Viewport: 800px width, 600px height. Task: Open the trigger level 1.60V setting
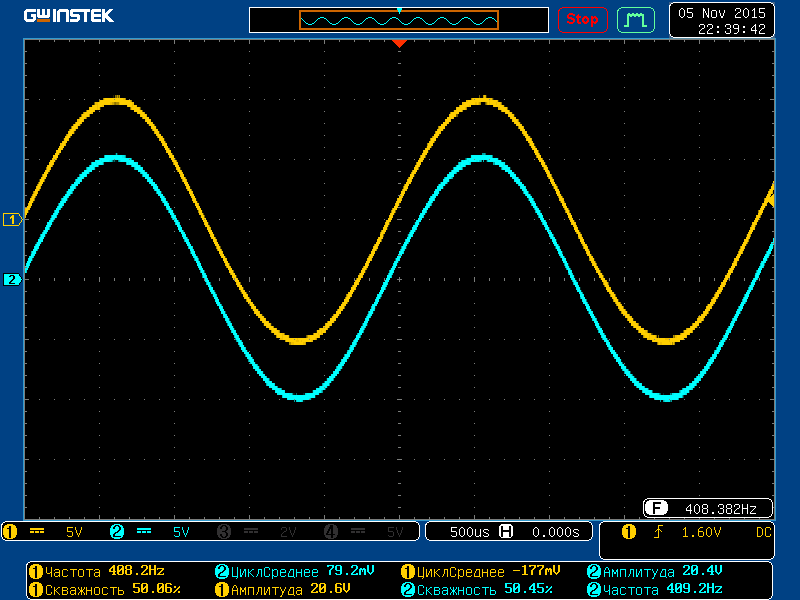point(701,532)
